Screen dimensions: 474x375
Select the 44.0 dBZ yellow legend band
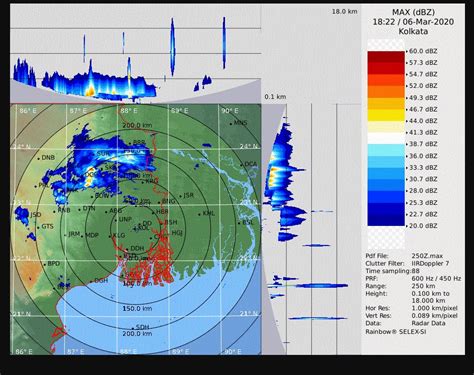tap(386, 115)
